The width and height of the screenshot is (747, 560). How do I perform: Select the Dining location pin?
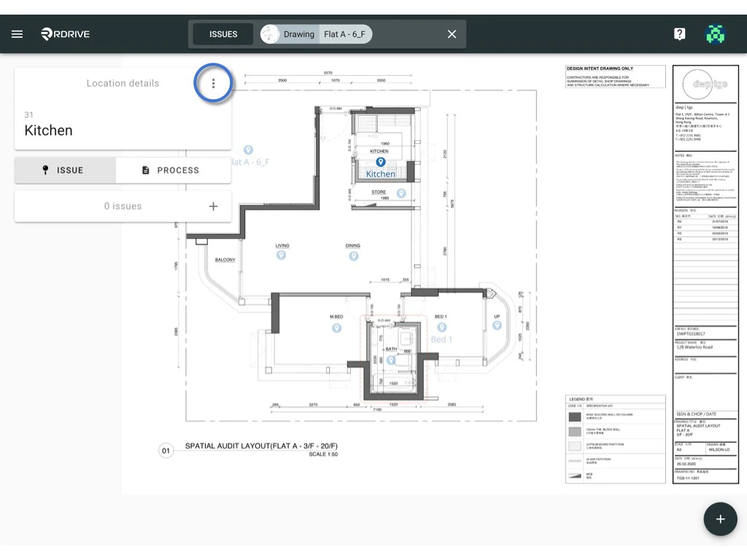(353, 255)
